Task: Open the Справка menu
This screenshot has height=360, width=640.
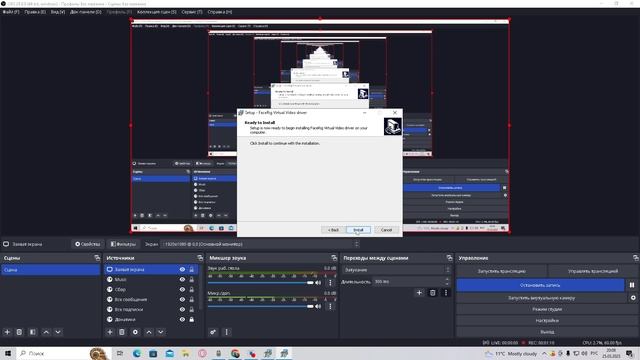Action: click(x=220, y=12)
